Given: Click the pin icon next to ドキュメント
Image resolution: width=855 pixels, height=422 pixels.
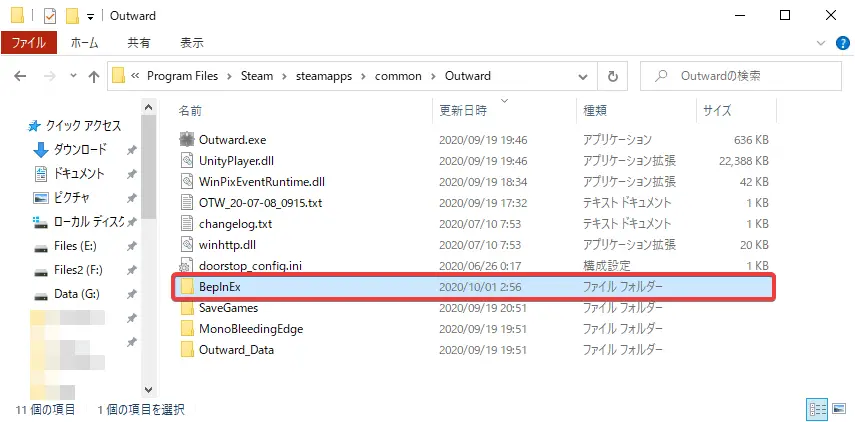Looking at the screenshot, I should (x=131, y=174).
